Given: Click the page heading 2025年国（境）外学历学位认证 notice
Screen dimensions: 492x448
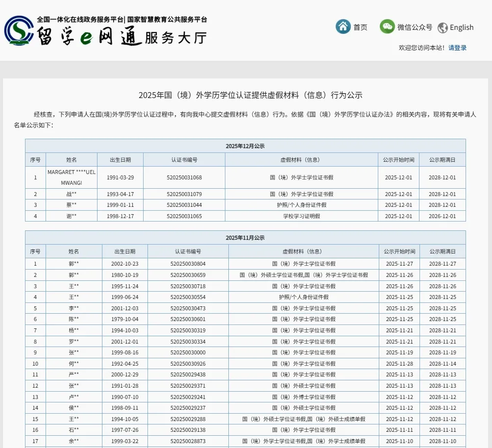Looking at the screenshot, I should click(250, 95).
